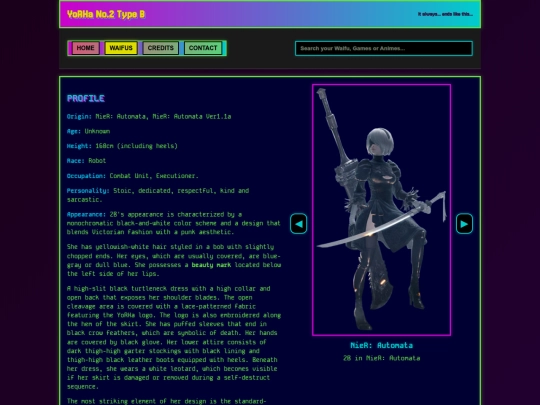Screen dimensions: 540x405
Task: Click the '2B in NieR: Automata' caption
Action: pyautogui.click(x=381, y=358)
